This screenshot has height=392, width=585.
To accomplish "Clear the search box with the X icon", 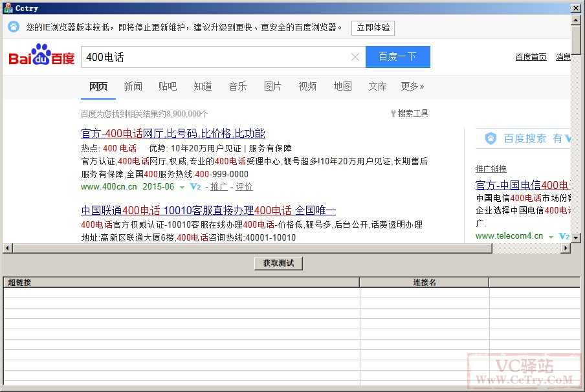I will pos(355,57).
